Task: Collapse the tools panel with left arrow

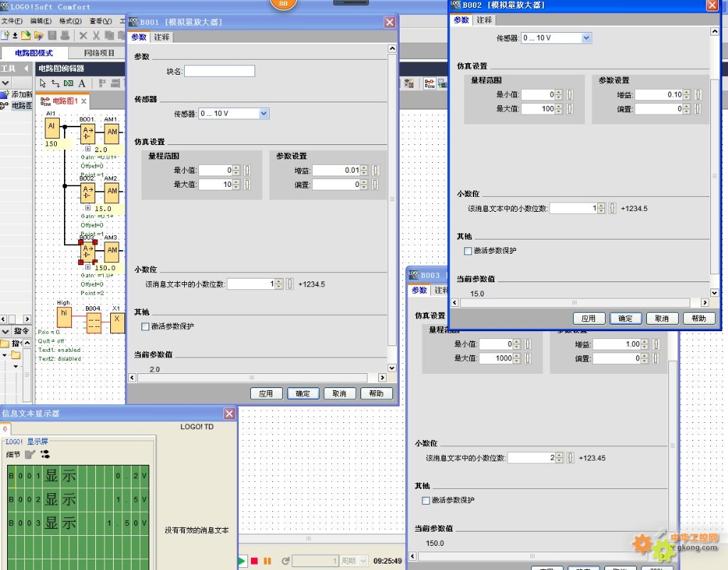Action: click(26, 69)
